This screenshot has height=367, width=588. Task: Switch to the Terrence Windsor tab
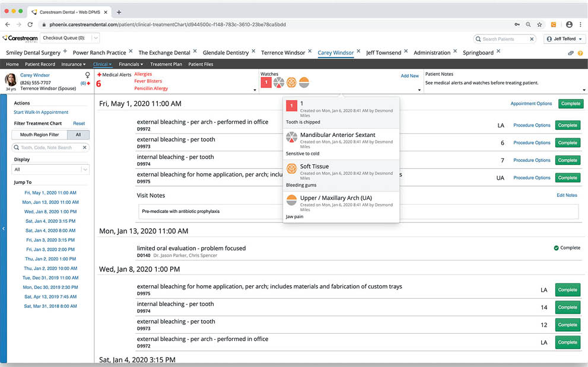pos(282,53)
